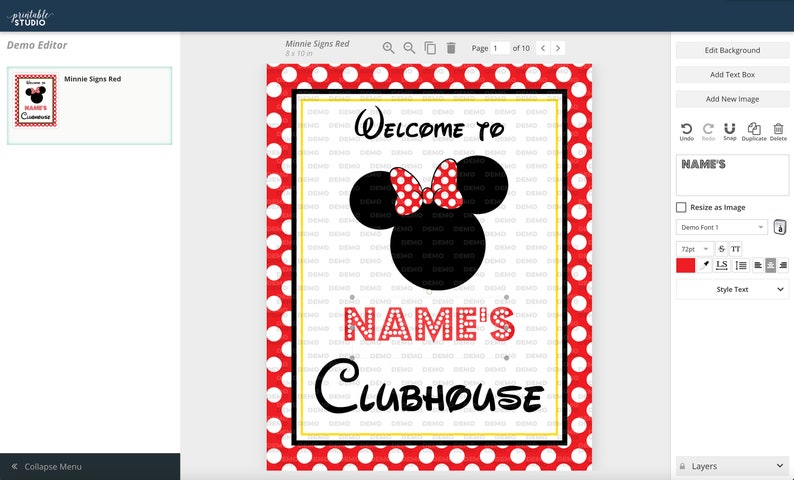Screen dimensions: 794x480
Task: Click the Edit Background button
Action: (732, 50)
